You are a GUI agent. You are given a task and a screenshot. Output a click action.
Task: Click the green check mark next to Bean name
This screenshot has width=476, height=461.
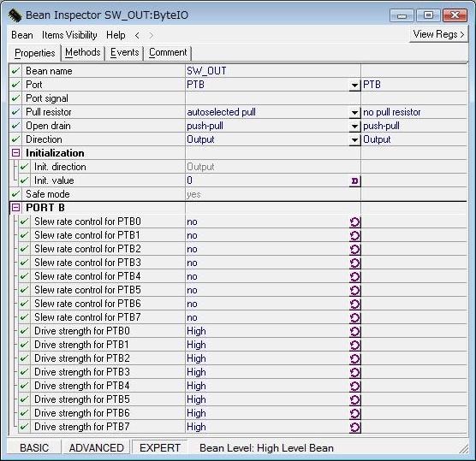pos(15,71)
